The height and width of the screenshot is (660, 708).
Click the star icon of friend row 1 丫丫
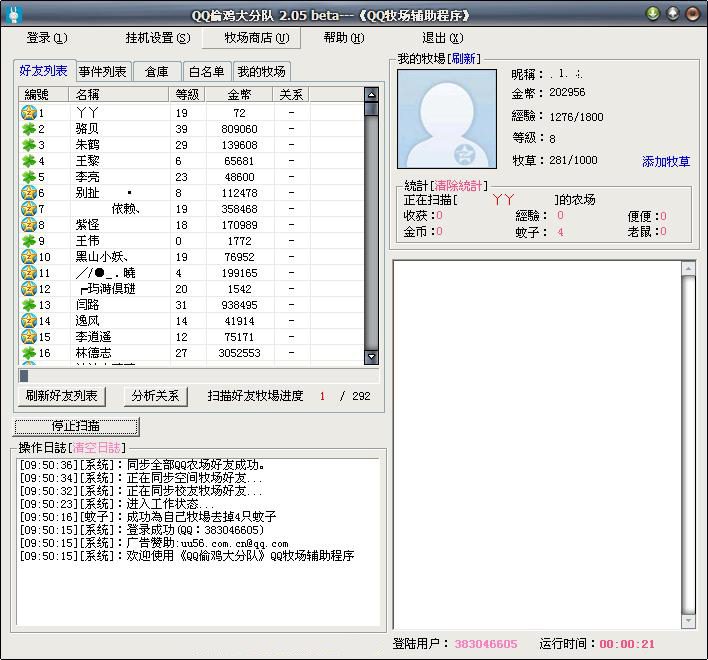click(x=29, y=112)
